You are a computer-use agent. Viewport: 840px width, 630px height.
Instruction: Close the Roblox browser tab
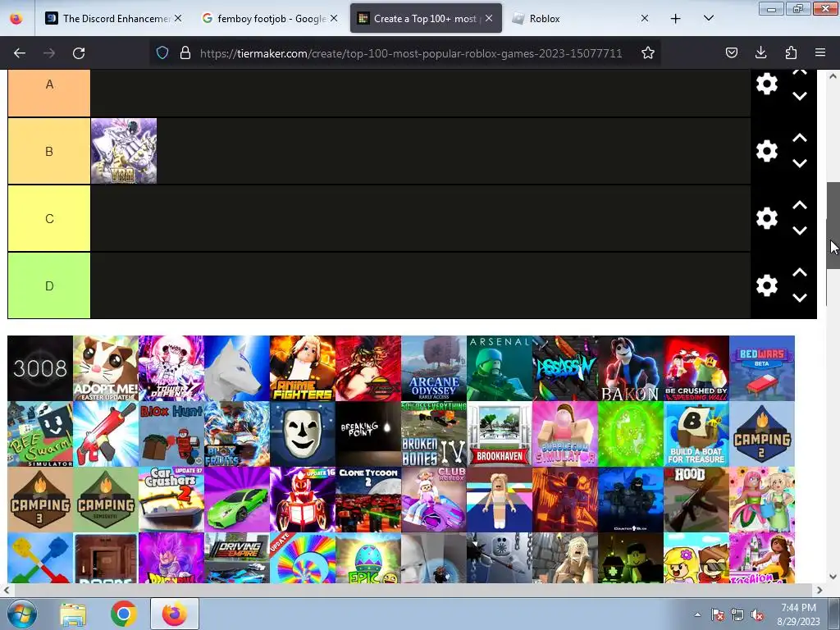click(x=645, y=18)
